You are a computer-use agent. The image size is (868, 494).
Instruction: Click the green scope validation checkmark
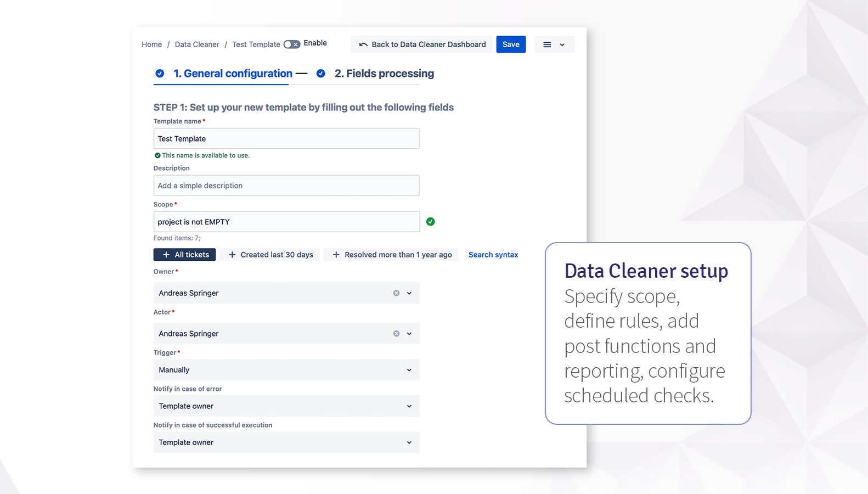point(431,222)
